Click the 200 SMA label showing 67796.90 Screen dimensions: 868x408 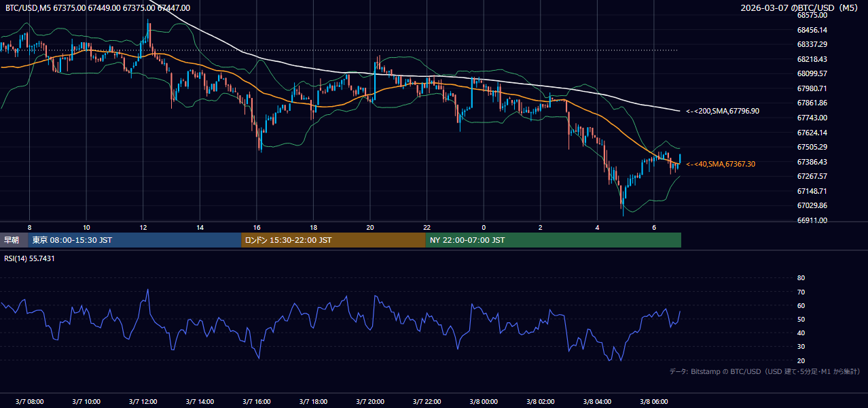(x=723, y=111)
